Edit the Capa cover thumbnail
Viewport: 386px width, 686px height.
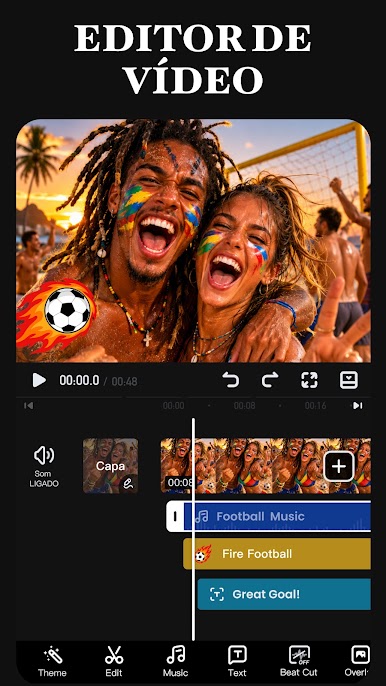[111, 466]
